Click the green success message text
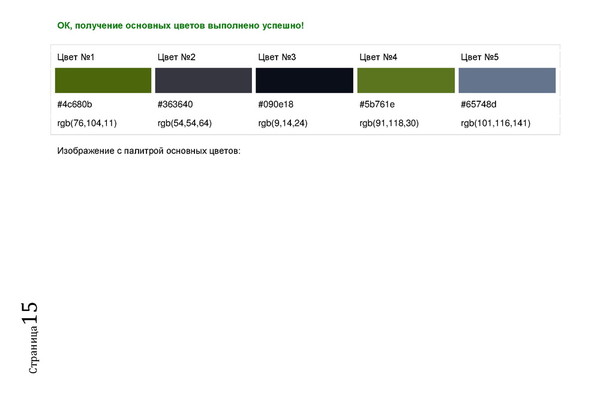Image resolution: width=600 pixels, height=399 pixels. tap(180, 26)
